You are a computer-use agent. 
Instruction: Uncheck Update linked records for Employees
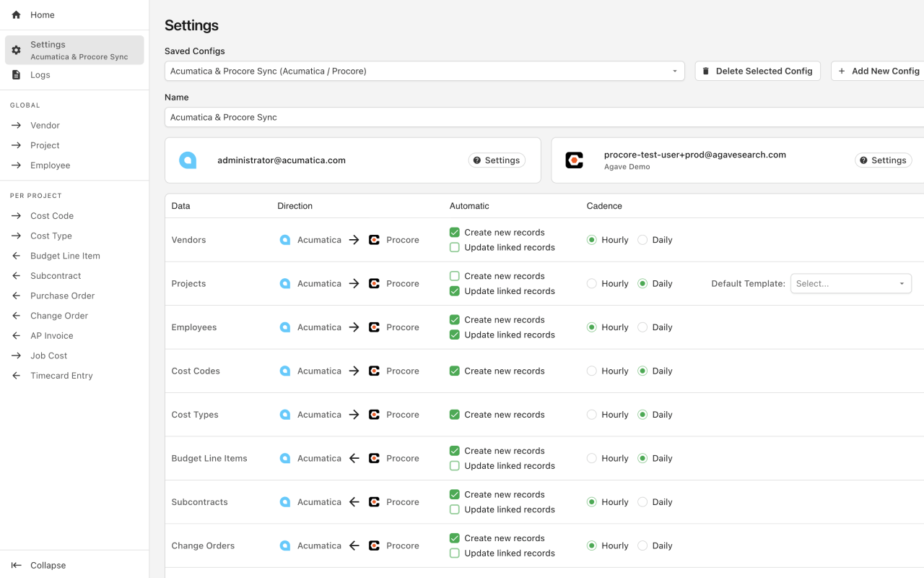pyautogui.click(x=455, y=335)
